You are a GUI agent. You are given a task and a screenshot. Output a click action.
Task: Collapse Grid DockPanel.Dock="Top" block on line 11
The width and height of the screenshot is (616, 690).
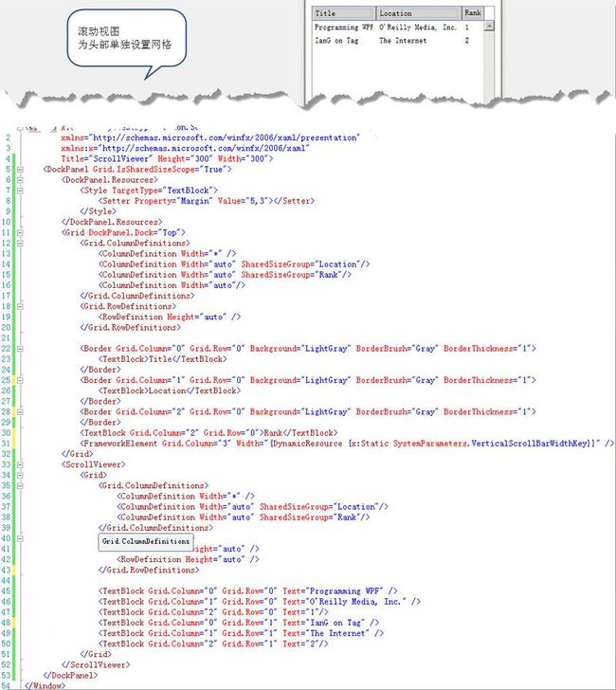click(20, 233)
